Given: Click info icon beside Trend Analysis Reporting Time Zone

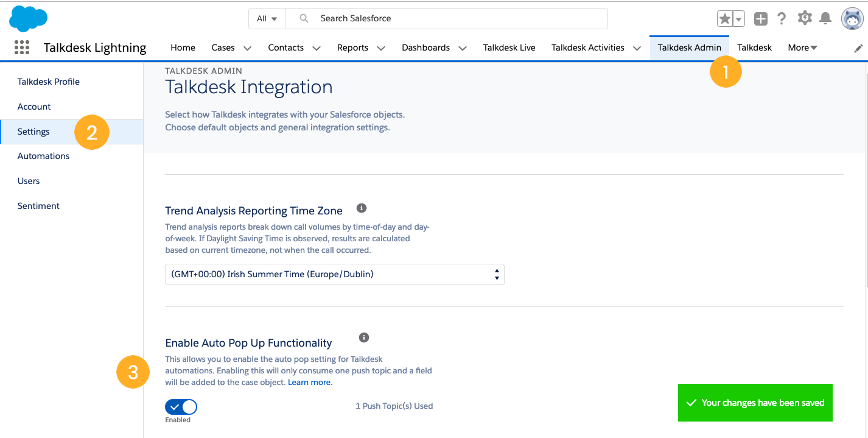Looking at the screenshot, I should (362, 208).
